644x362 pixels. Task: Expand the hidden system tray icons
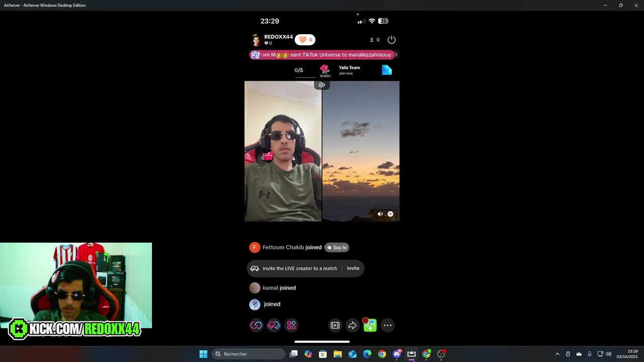pyautogui.click(x=557, y=354)
